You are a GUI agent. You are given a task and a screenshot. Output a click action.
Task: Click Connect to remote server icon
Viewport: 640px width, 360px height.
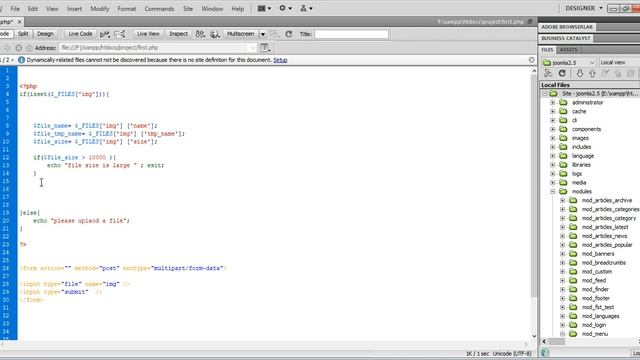coord(548,73)
